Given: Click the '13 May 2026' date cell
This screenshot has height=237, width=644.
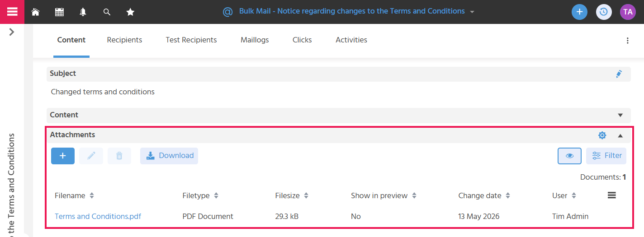Looking at the screenshot, I should [479, 216].
